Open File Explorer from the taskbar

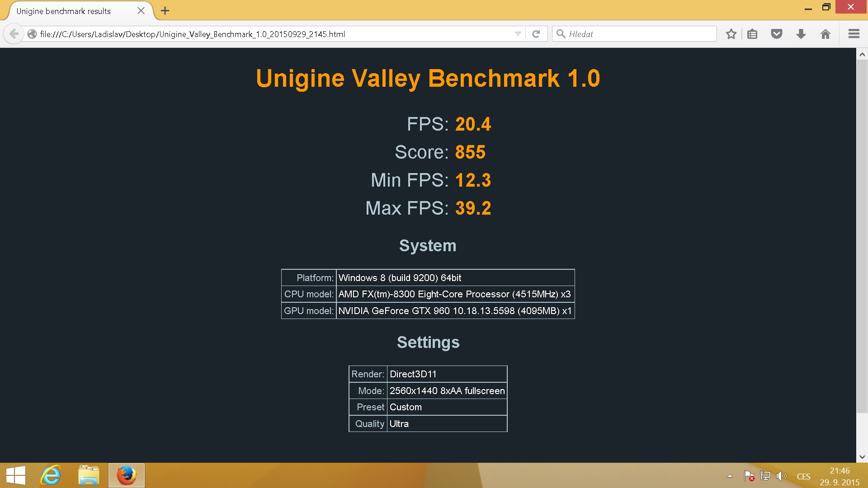(x=89, y=475)
